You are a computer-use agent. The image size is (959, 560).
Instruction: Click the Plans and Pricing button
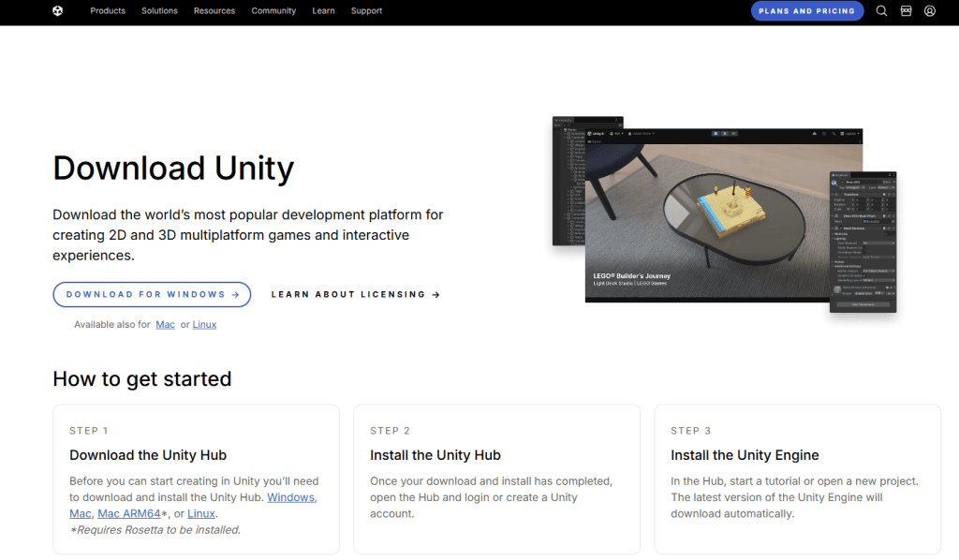(806, 11)
